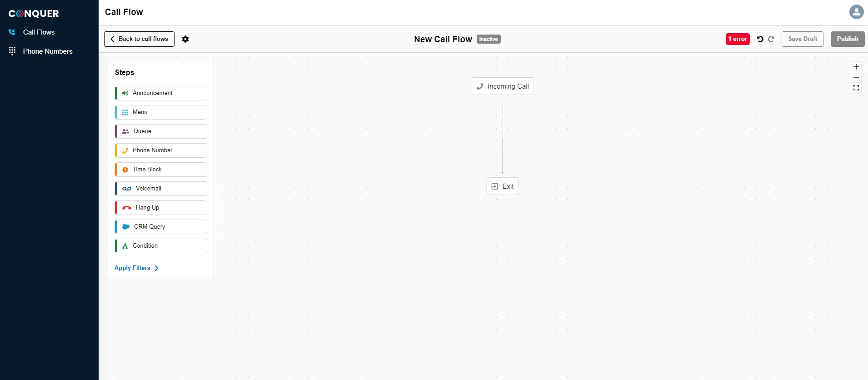Select the Queue step
Screen dimensions: 868x380
click(161, 131)
